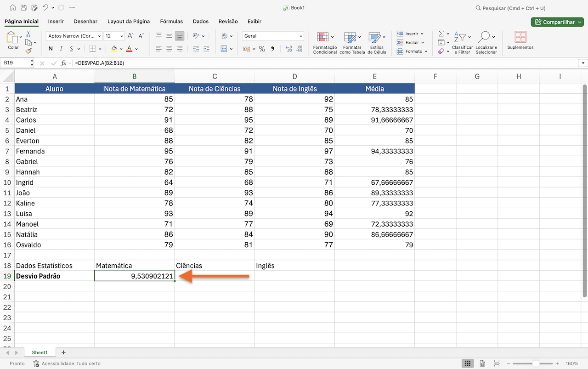Click the Excluir cells button
Viewport: 588px width, 369px height.
coord(410,42)
